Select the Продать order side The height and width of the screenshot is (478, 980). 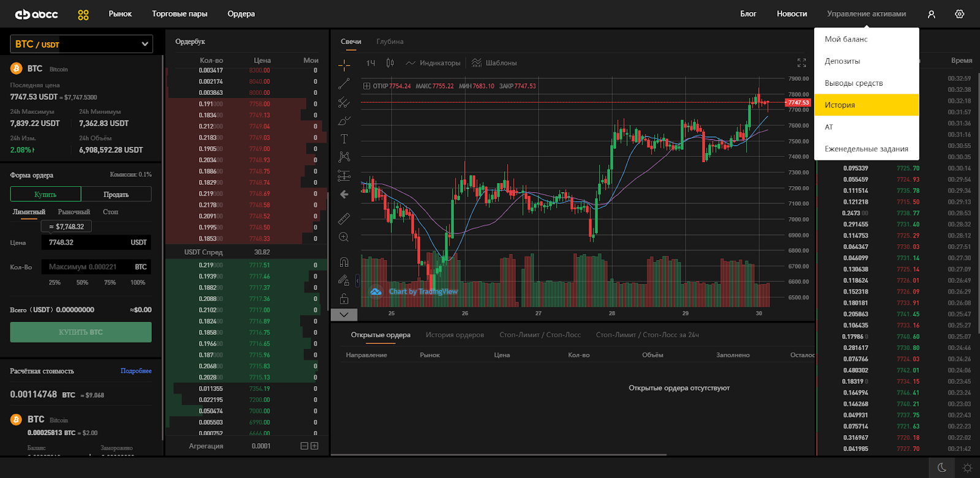[x=116, y=194]
